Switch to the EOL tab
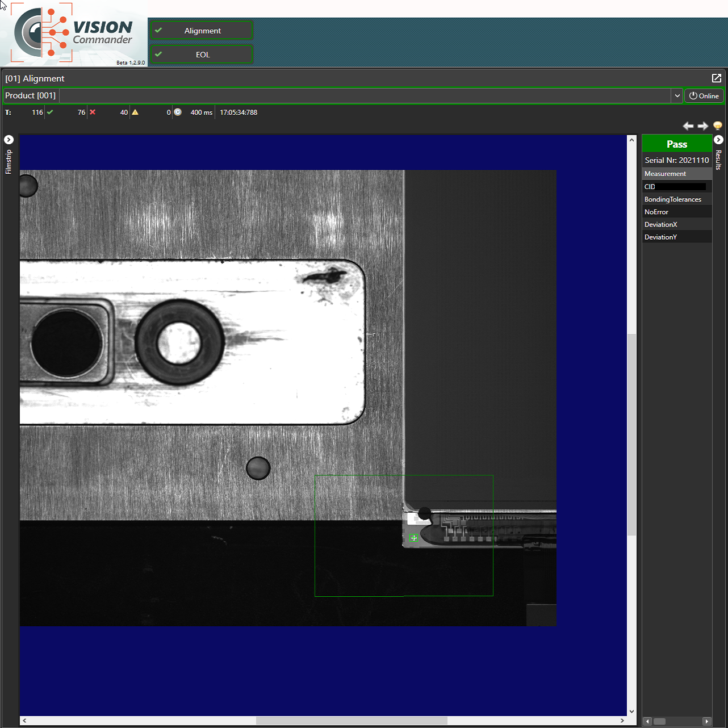728x728 pixels. tap(202, 55)
